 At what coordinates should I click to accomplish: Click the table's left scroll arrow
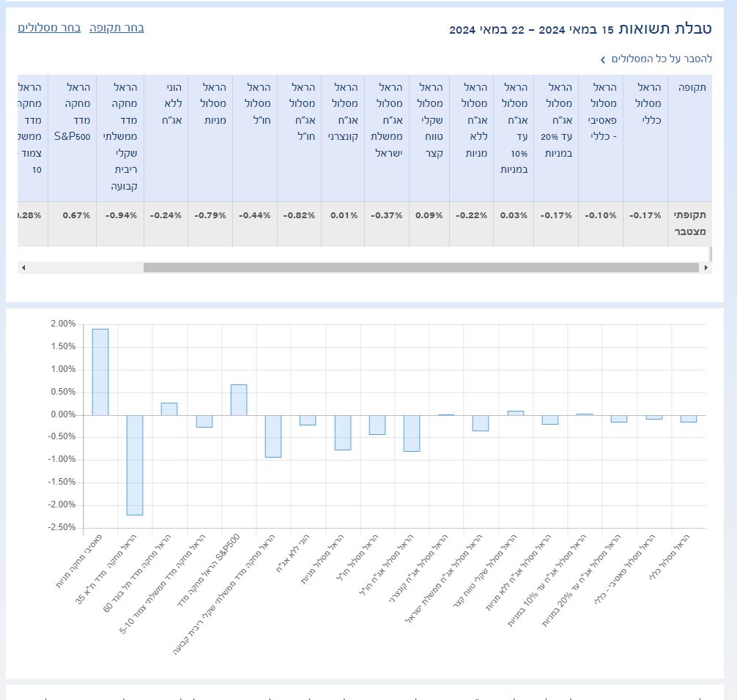23,268
